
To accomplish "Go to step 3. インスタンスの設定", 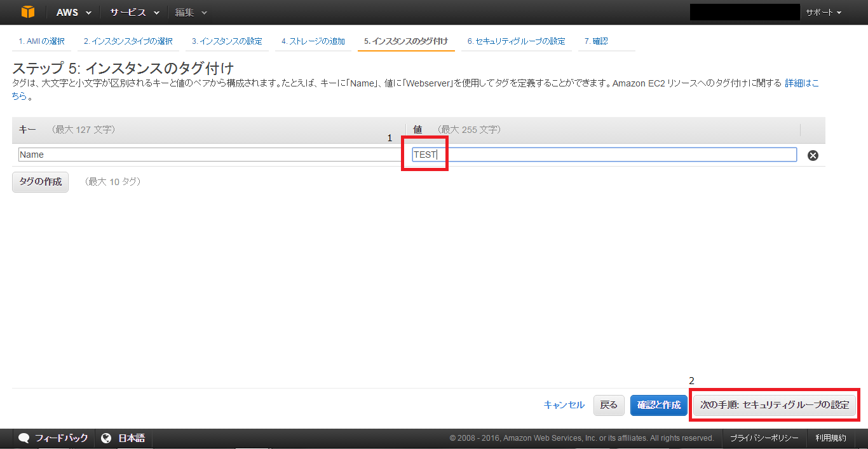I will point(227,41).
